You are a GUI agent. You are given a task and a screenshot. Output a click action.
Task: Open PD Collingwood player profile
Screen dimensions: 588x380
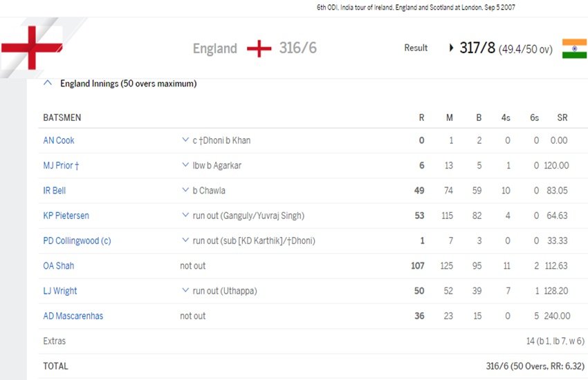click(x=77, y=240)
